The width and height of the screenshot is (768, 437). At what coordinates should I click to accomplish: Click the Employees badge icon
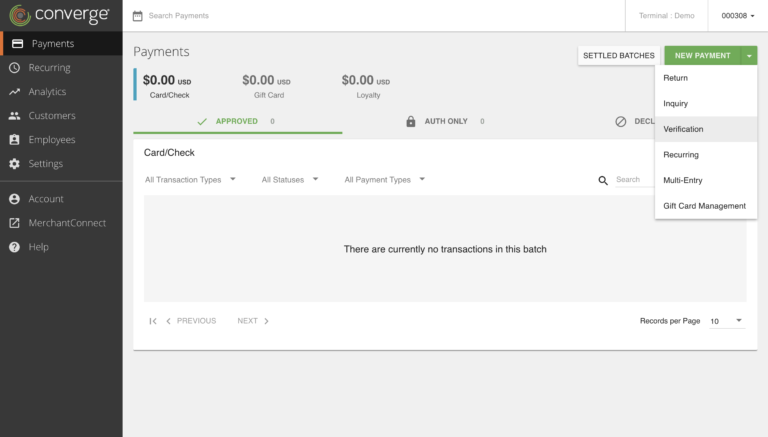click(x=15, y=140)
